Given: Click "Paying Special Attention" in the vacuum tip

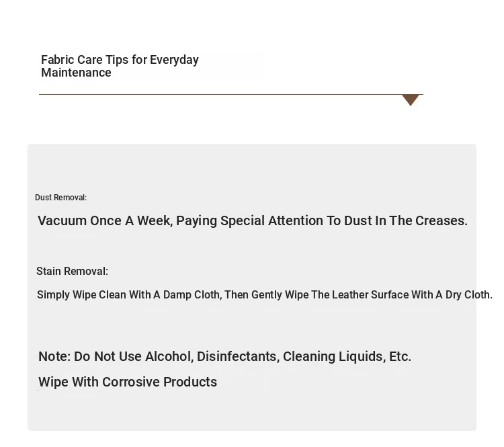Looking at the screenshot, I should click(220, 220).
